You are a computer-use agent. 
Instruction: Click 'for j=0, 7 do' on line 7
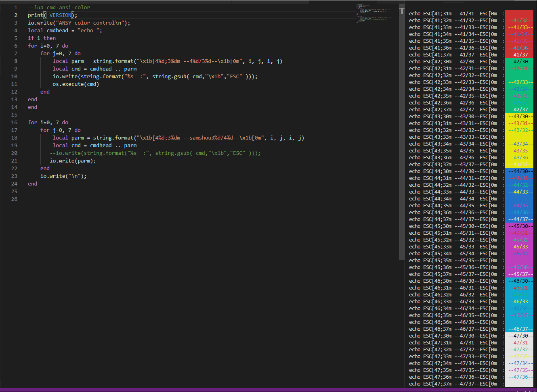[x=61, y=54]
